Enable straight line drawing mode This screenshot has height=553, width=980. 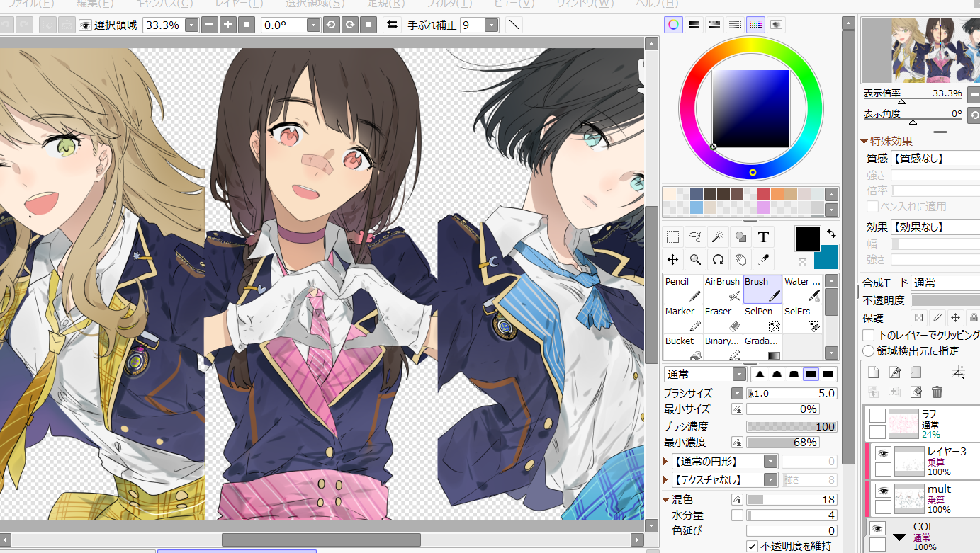pyautogui.click(x=514, y=25)
